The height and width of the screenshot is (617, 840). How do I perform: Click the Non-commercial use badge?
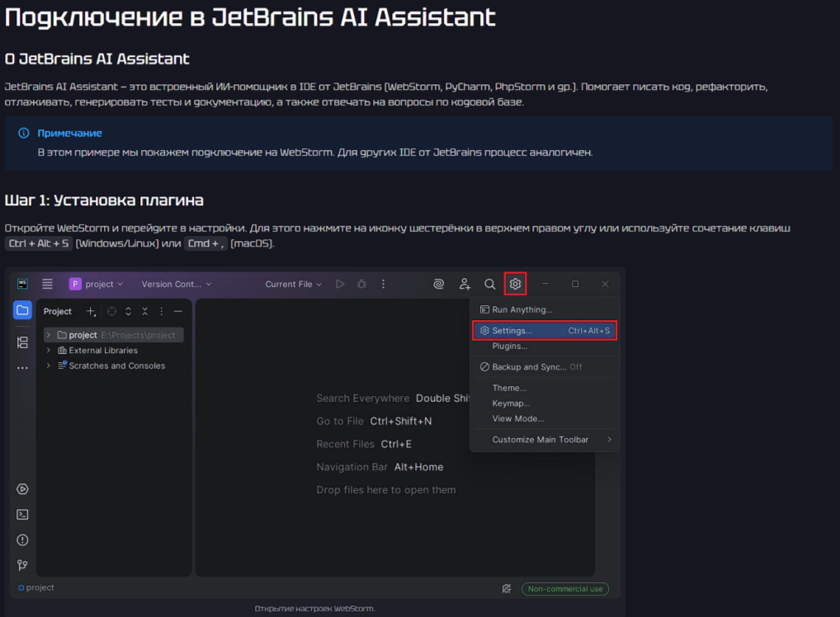click(x=564, y=589)
